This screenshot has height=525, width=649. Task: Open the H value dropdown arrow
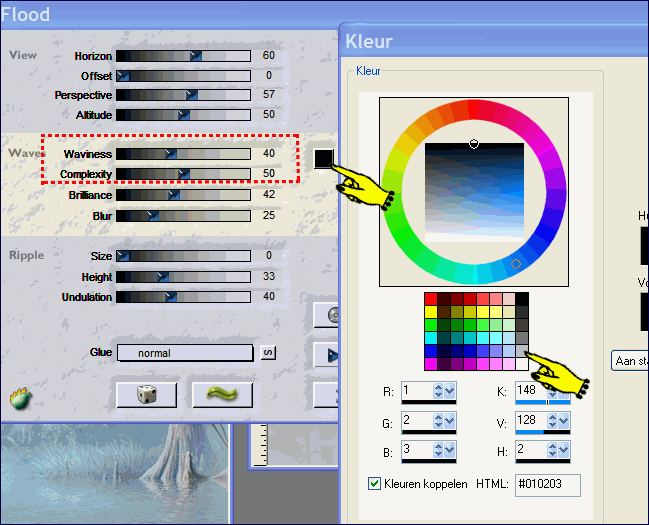[563, 450]
